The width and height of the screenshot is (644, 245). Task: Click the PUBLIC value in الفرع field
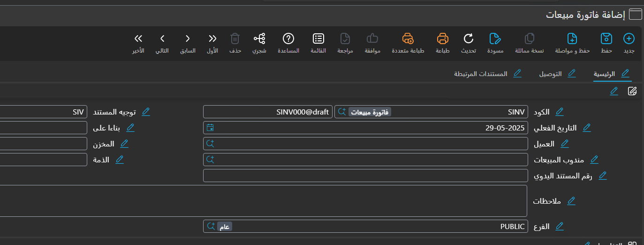click(512, 226)
